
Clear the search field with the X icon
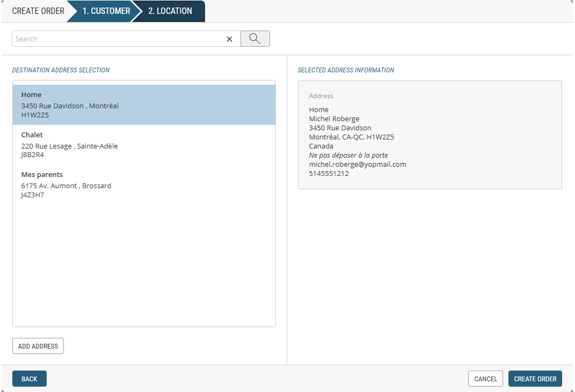click(229, 39)
